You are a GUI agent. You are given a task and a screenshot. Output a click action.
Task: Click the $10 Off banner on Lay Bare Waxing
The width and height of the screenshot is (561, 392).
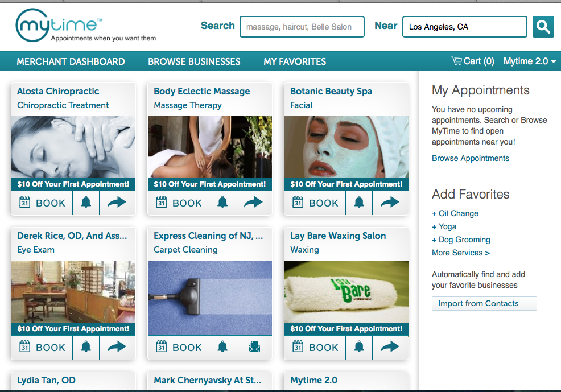[x=346, y=329]
